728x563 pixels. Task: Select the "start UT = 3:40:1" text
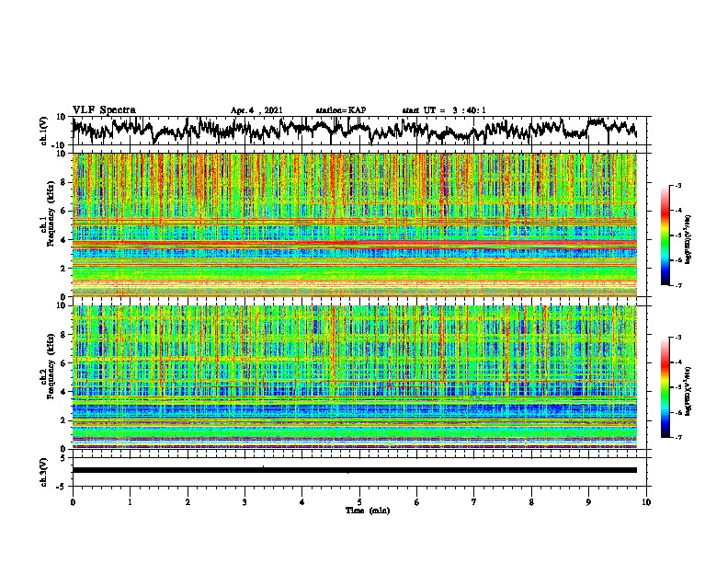click(444, 110)
